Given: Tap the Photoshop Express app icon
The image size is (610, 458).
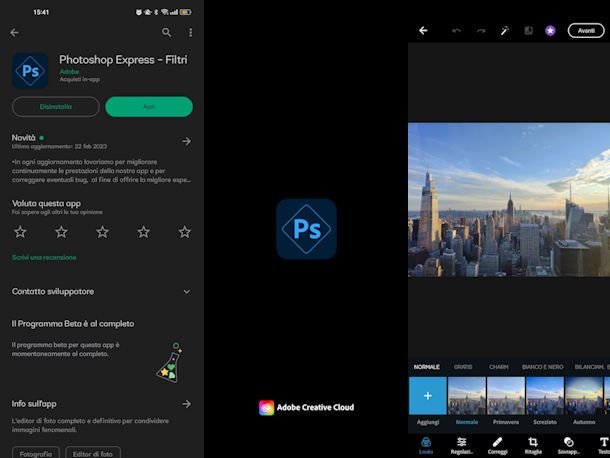Looking at the screenshot, I should click(30, 71).
